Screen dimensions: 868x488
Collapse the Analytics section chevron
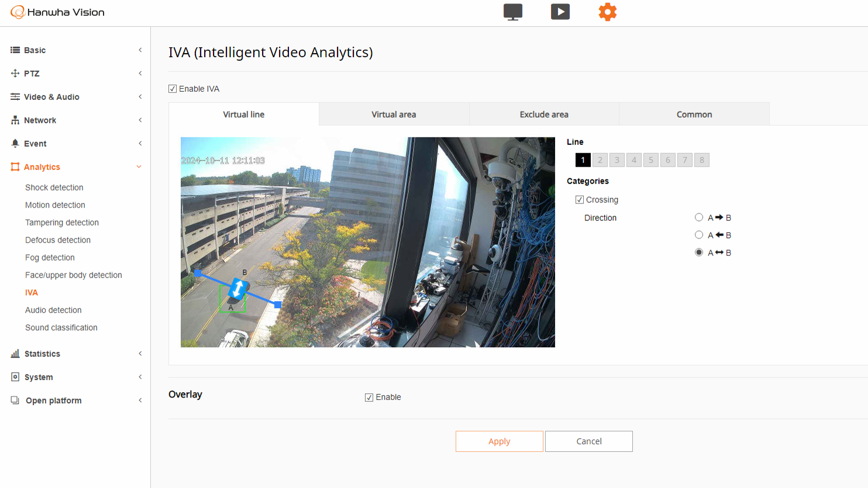(139, 167)
